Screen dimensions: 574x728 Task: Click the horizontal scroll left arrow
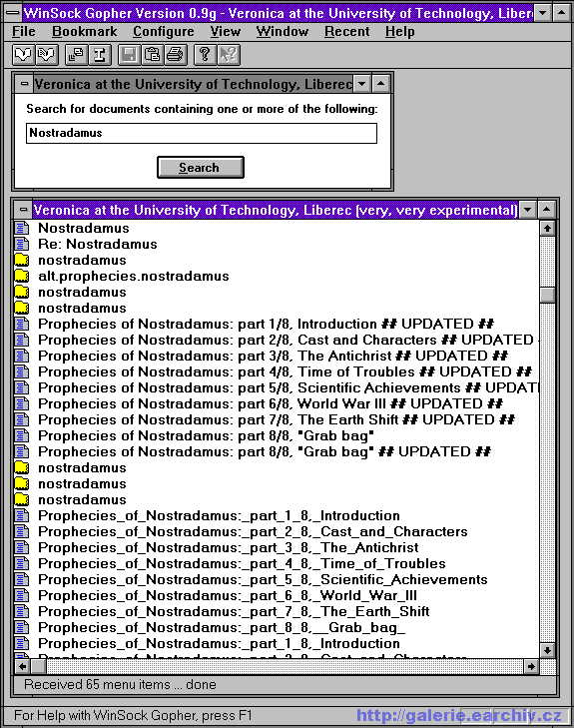tap(23, 667)
